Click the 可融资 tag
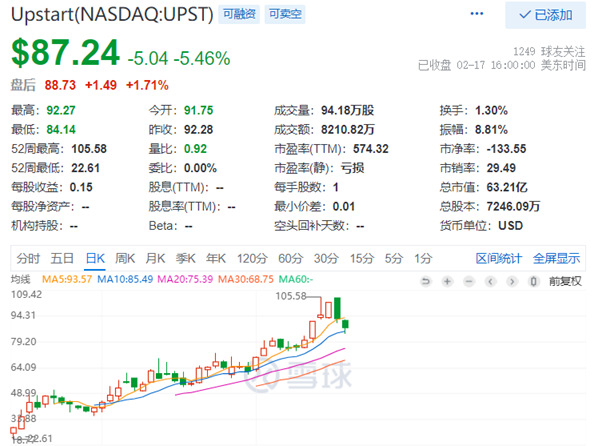Image resolution: width=610 pixels, height=446 pixels. (239, 14)
